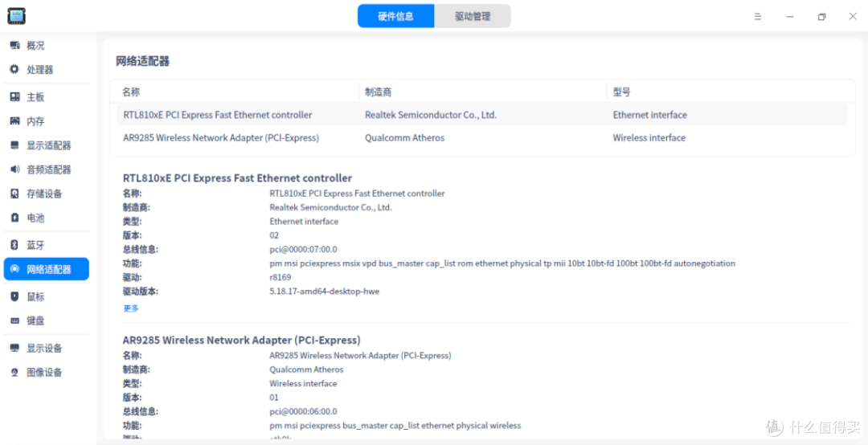Switch to the 驱动管理 tab
Image resolution: width=868 pixels, height=445 pixels.
pos(473,16)
